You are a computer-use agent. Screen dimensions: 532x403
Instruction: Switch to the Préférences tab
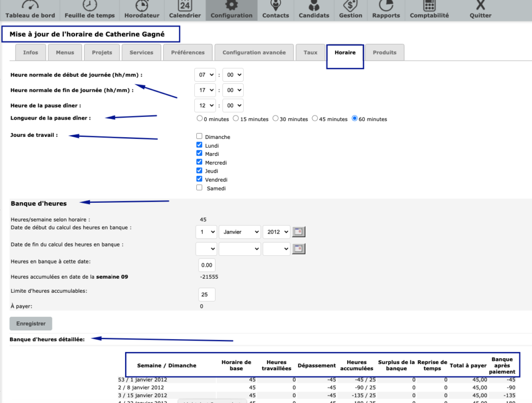coord(188,53)
